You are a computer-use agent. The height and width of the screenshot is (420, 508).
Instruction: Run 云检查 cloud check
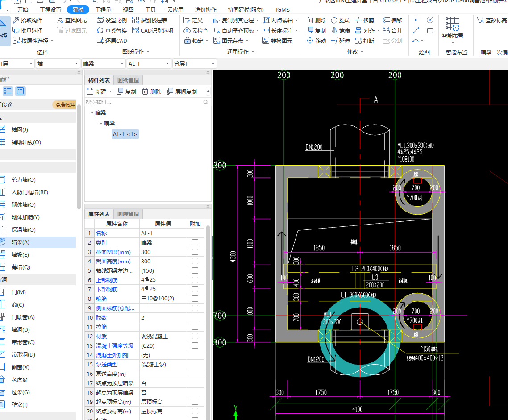[x=196, y=30]
